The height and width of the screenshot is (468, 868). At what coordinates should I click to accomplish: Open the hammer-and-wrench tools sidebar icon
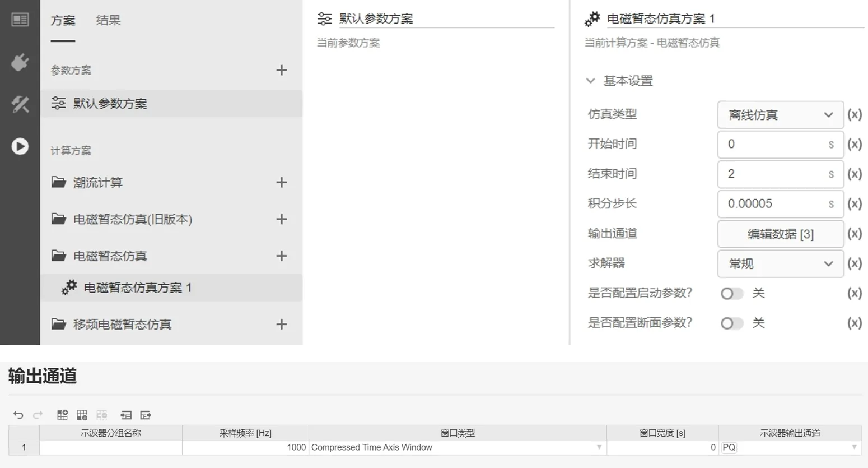click(20, 105)
